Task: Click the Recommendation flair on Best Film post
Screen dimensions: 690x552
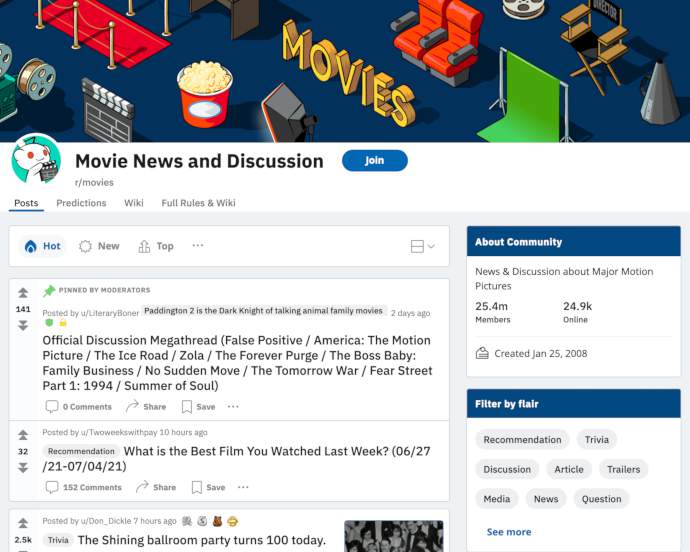Action: click(x=81, y=451)
